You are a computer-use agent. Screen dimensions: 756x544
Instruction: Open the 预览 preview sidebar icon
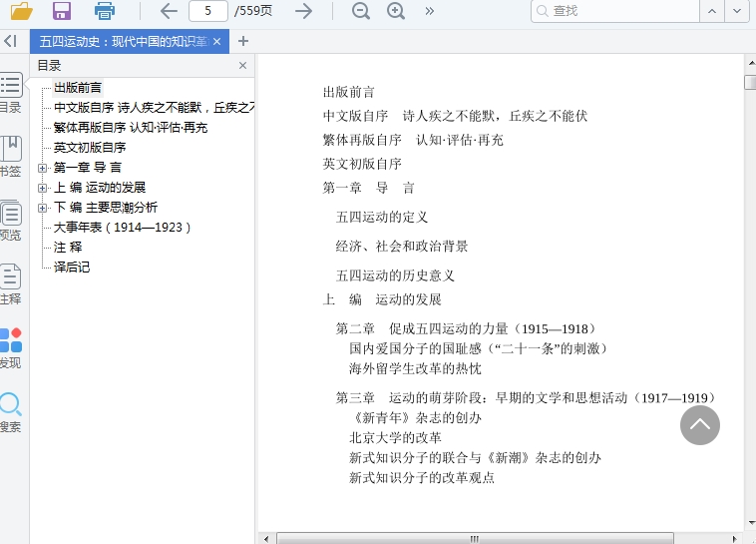pos(11,221)
